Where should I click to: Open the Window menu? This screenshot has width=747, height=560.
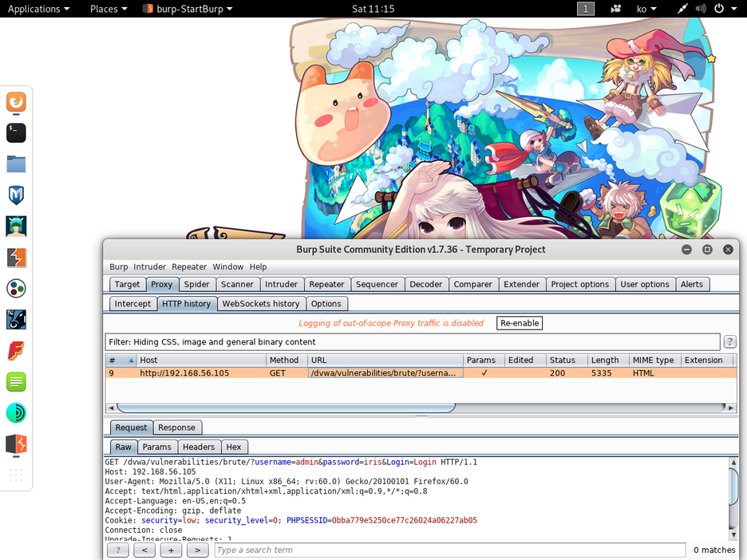tap(227, 266)
